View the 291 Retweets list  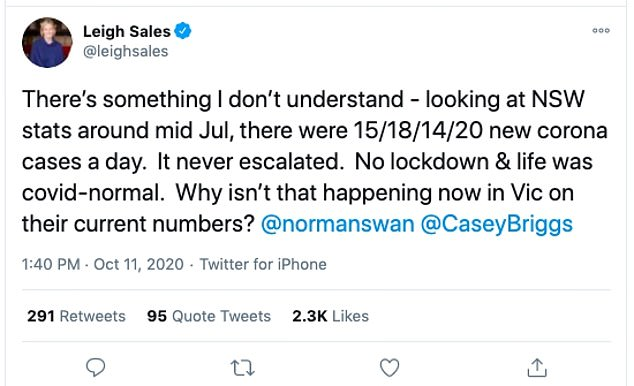point(76,316)
